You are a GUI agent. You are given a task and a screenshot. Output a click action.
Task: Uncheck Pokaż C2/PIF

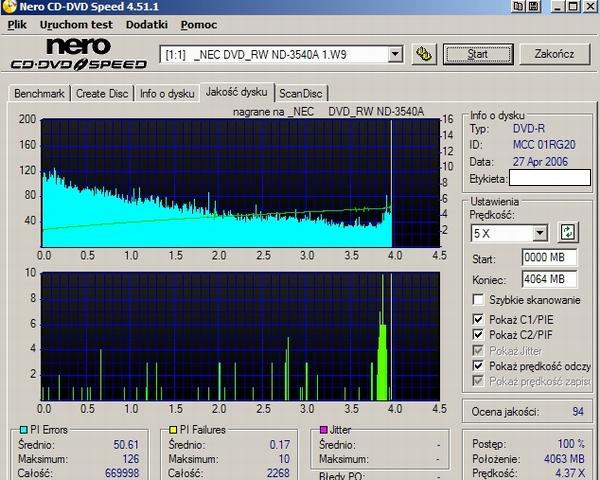click(478, 335)
